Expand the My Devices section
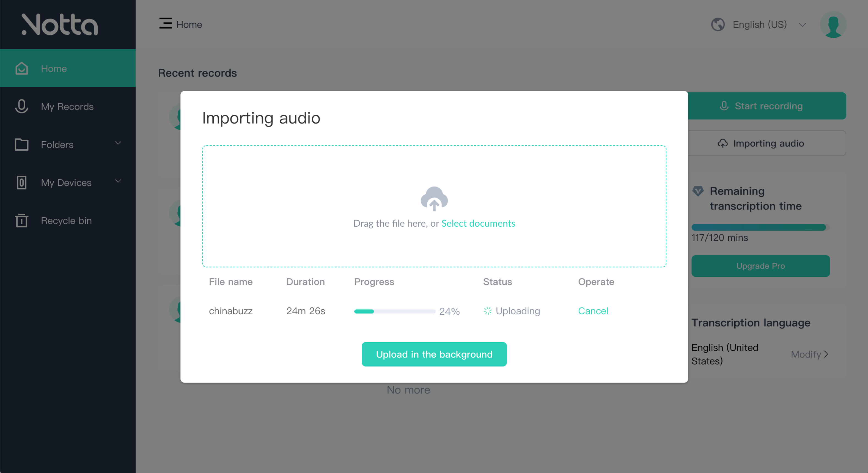This screenshot has width=868, height=473. (118, 181)
